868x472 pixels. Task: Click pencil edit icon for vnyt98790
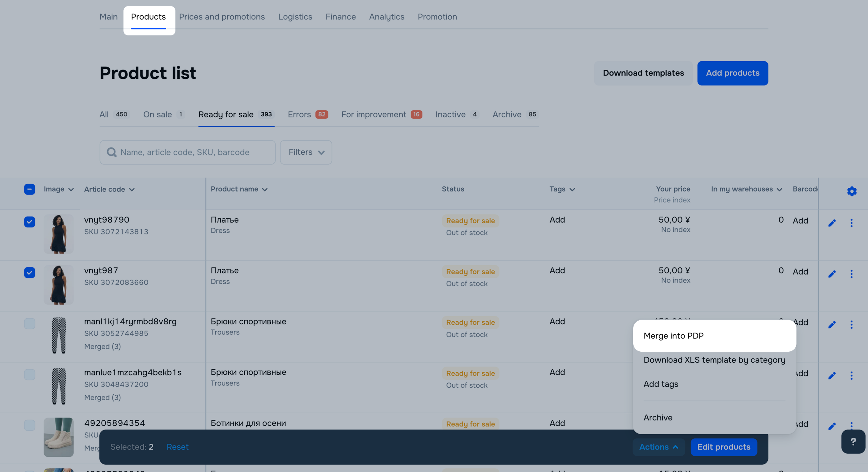pos(832,223)
